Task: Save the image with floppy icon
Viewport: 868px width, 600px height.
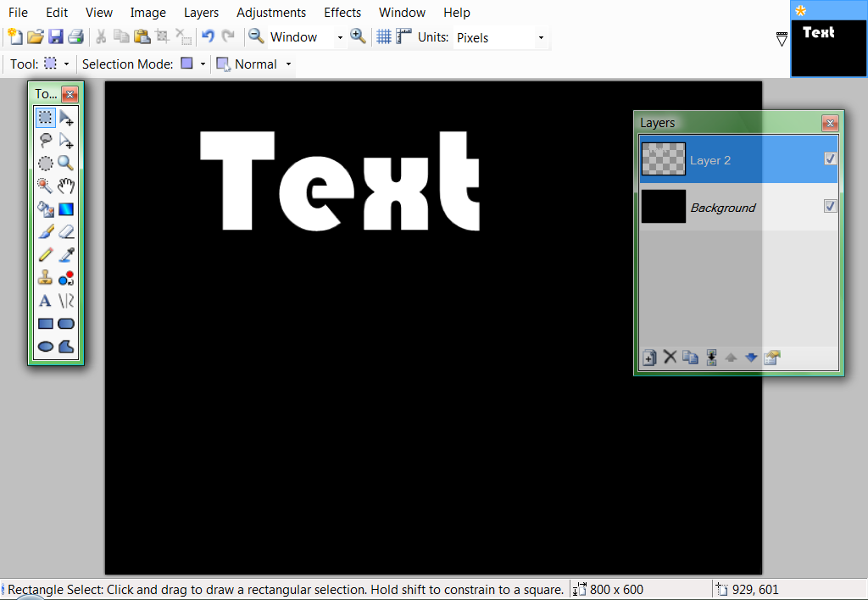Action: point(55,37)
